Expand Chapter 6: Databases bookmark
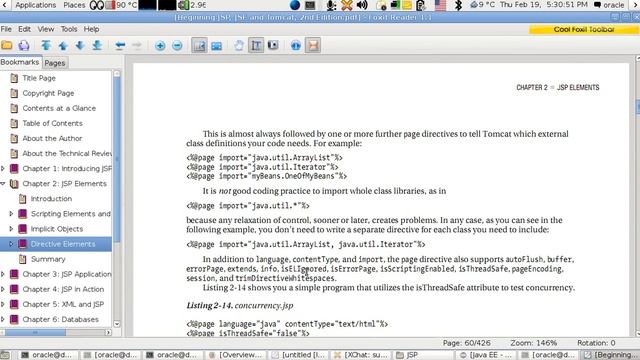 point(3,319)
